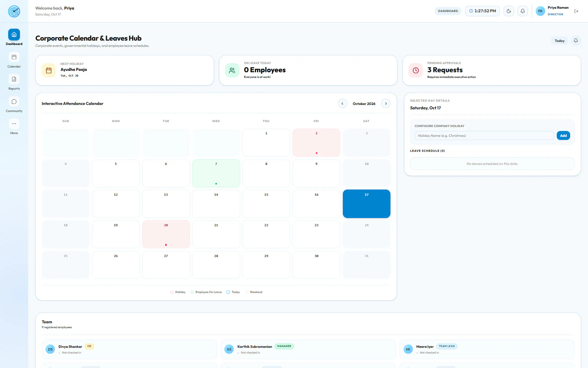
Task: Select October 20 Ayudha Pooja day
Action: [166, 234]
